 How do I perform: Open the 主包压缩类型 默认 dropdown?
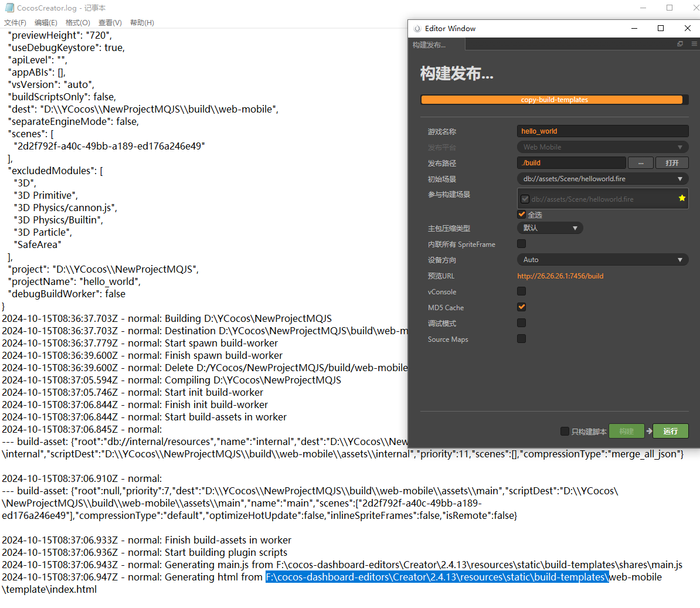click(x=550, y=228)
